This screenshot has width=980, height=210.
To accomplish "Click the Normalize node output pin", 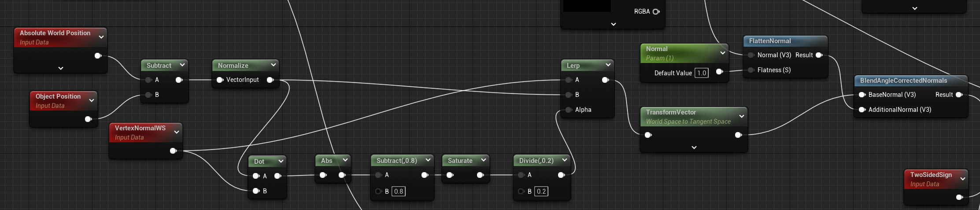I will 270,80.
